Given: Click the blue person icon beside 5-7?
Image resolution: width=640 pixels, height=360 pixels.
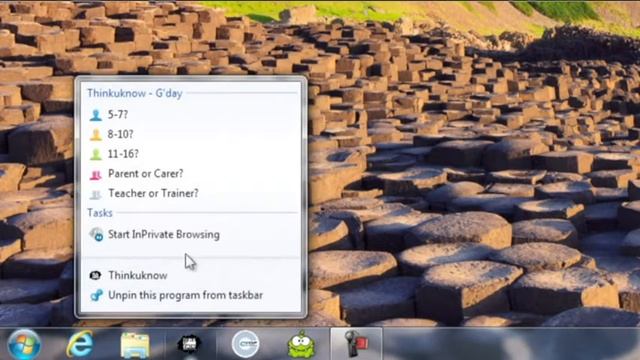Looking at the screenshot, I should pos(96,115).
